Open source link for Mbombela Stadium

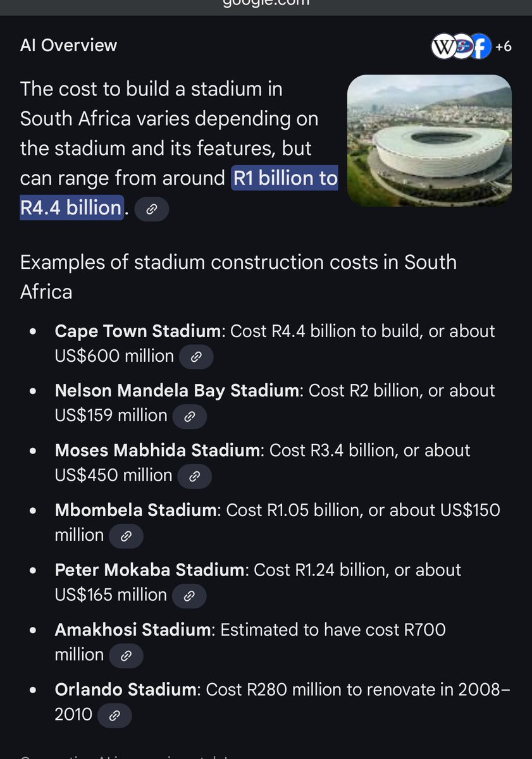point(126,536)
